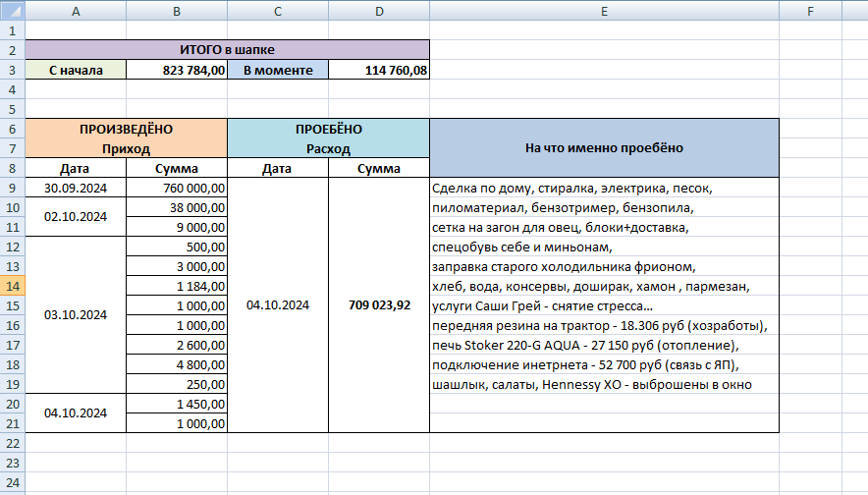Image resolution: width=868 pixels, height=495 pixels.
Task: Select the cell with 760 000,00
Action: [x=177, y=188]
